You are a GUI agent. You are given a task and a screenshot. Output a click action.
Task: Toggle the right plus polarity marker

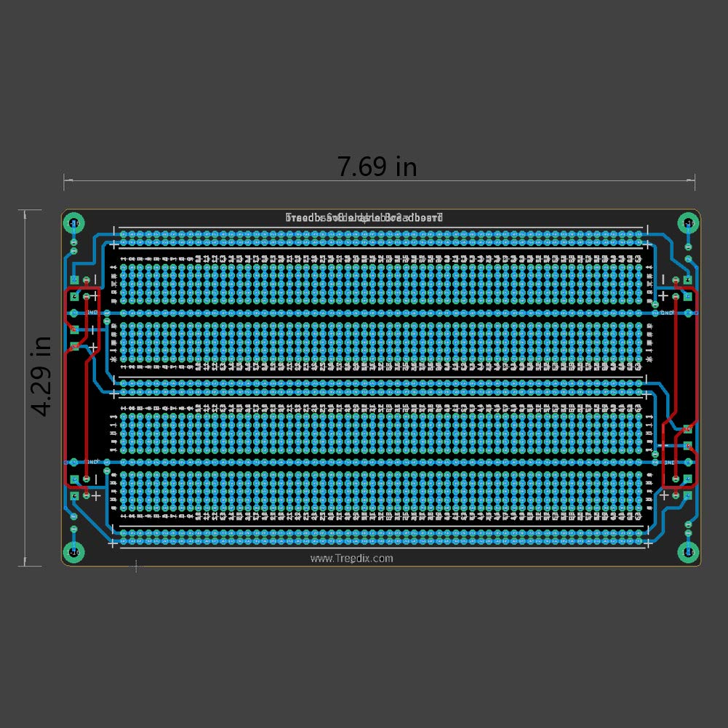(x=662, y=295)
